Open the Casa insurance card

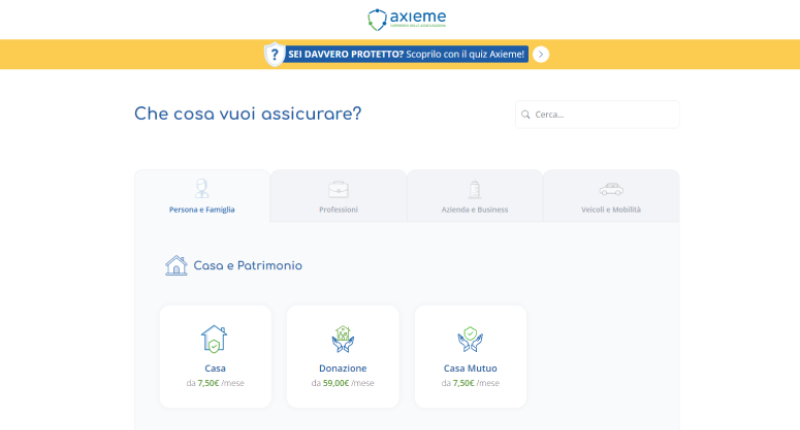[215, 357]
